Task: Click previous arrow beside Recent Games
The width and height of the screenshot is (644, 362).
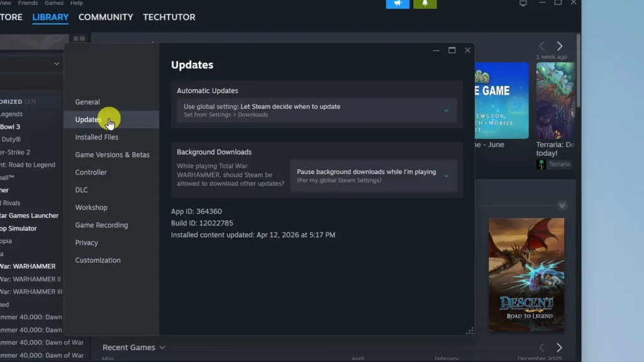Action: (x=541, y=348)
